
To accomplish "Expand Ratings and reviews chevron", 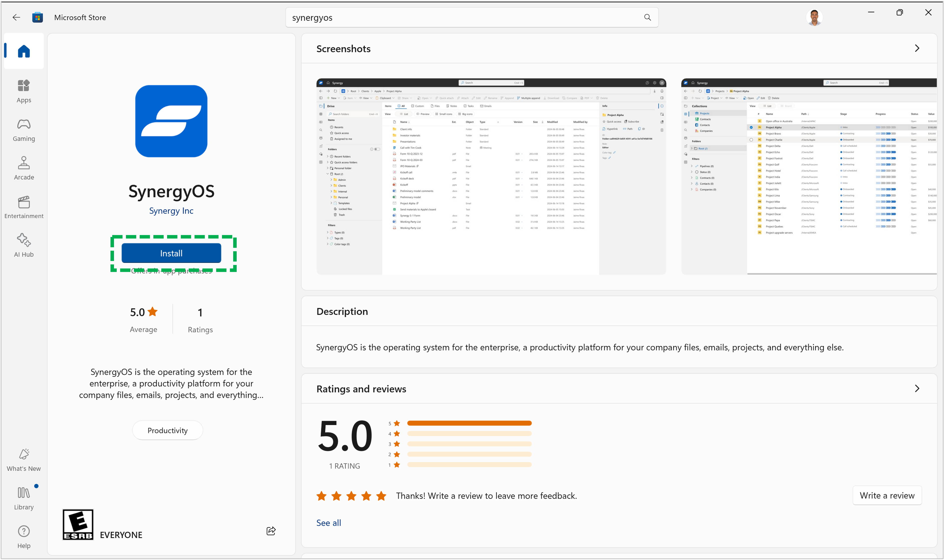I will (x=917, y=388).
